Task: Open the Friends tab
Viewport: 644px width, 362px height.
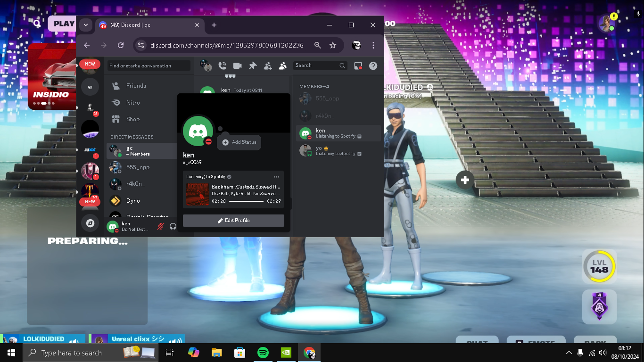Action: [136, 86]
